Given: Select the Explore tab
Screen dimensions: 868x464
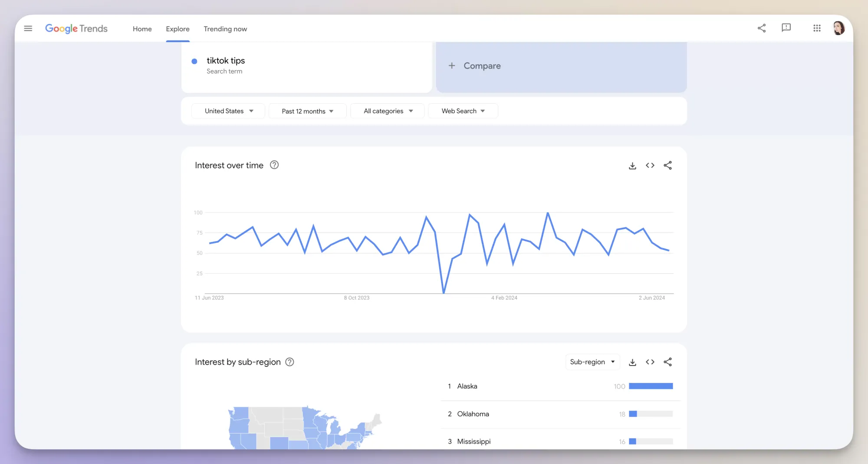Looking at the screenshot, I should point(178,29).
